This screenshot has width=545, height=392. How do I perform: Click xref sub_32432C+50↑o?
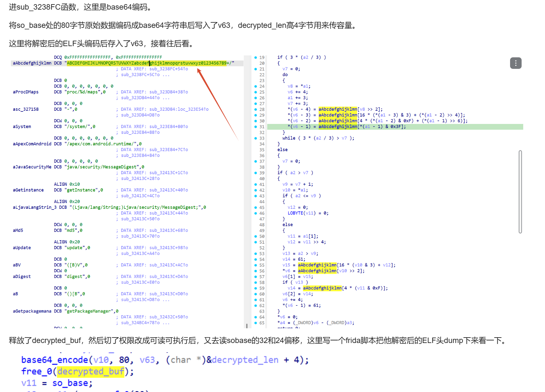(x=169, y=317)
